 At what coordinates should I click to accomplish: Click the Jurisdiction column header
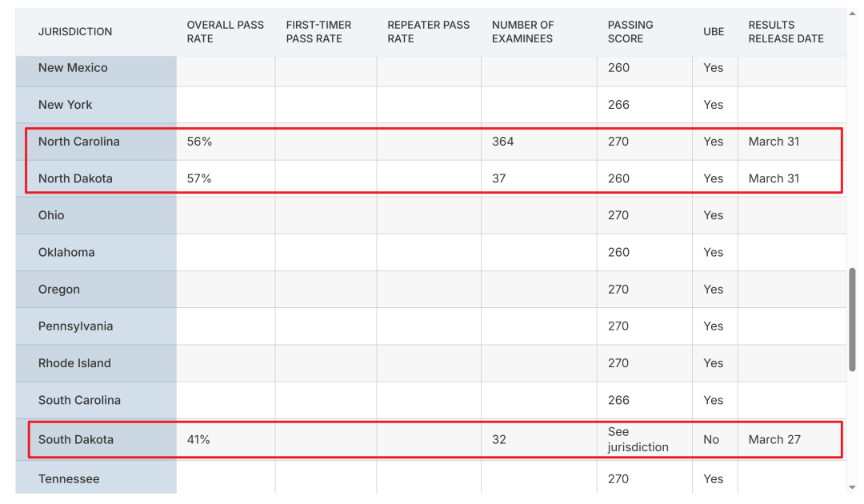[x=75, y=32]
